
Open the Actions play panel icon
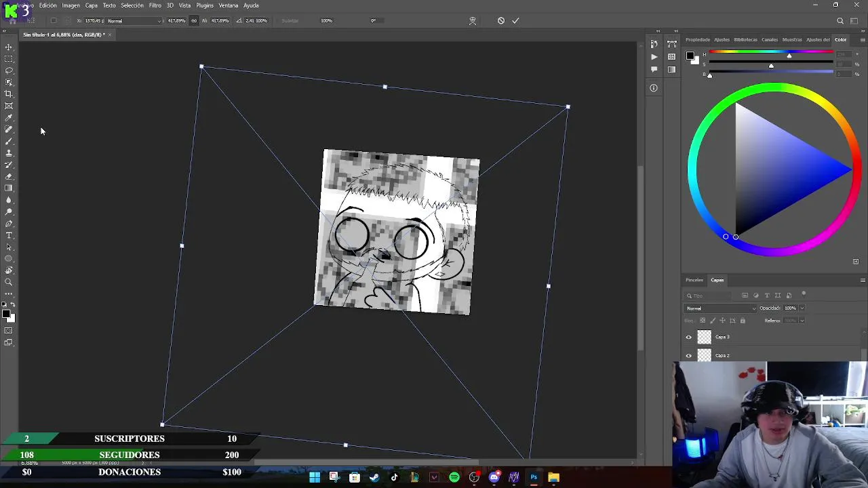click(x=654, y=57)
